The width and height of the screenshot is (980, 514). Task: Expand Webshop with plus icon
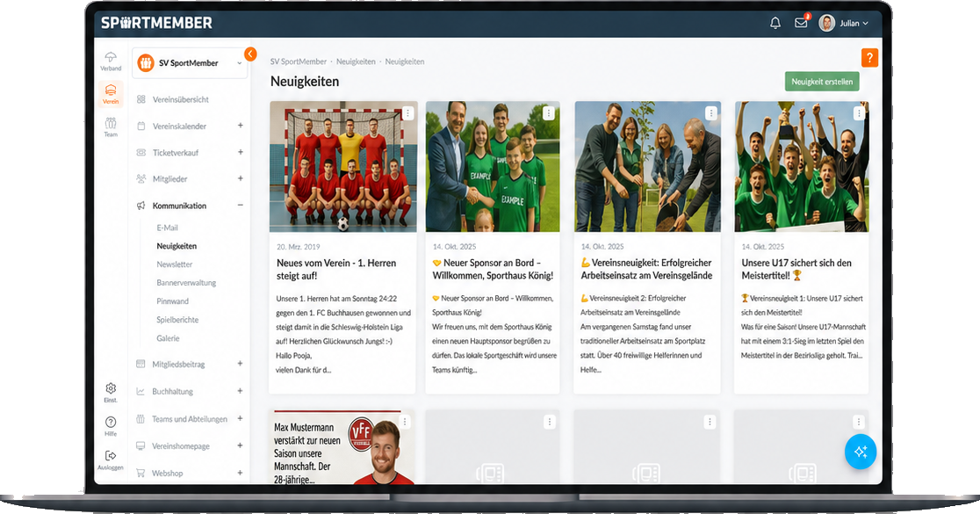[240, 473]
